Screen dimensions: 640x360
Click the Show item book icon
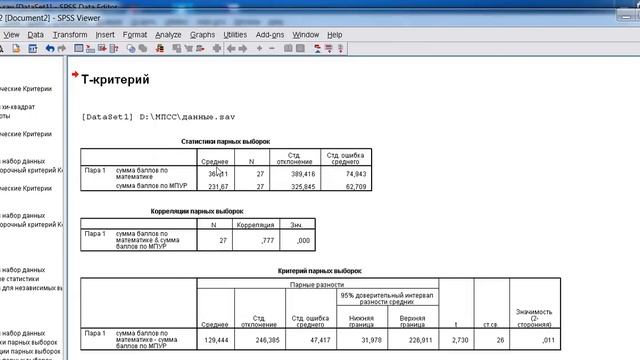click(288, 49)
